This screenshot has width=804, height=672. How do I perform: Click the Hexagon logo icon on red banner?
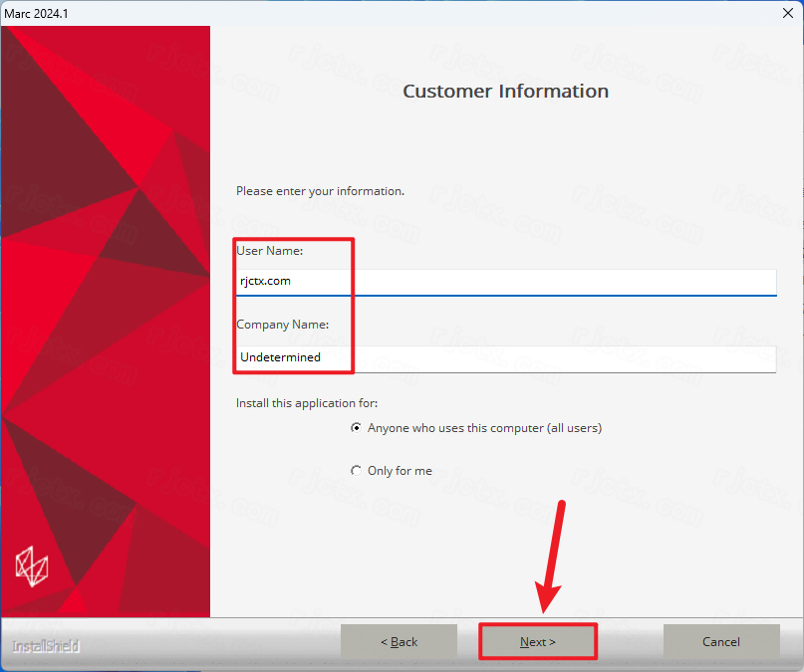click(x=32, y=566)
